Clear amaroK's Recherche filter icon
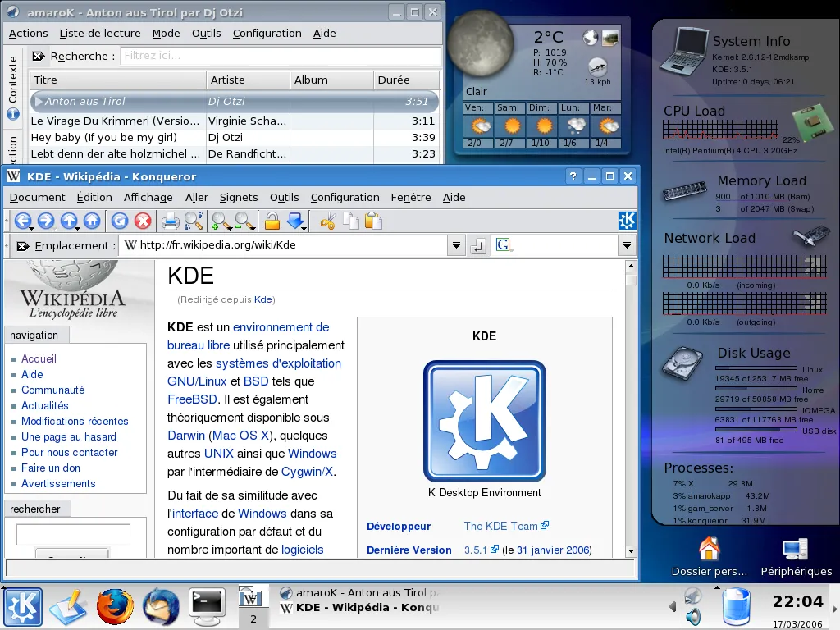The width and height of the screenshot is (840, 630). 38,56
